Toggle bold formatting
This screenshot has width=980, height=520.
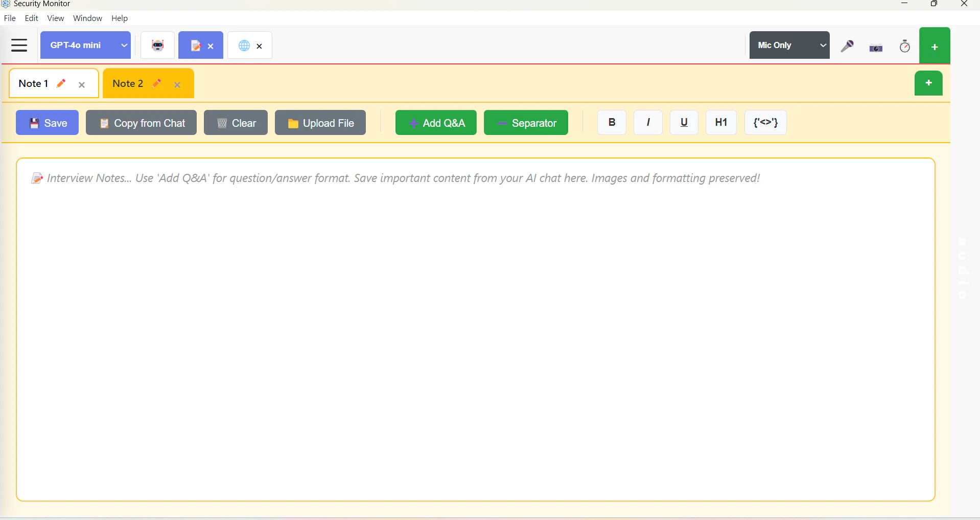click(x=611, y=122)
